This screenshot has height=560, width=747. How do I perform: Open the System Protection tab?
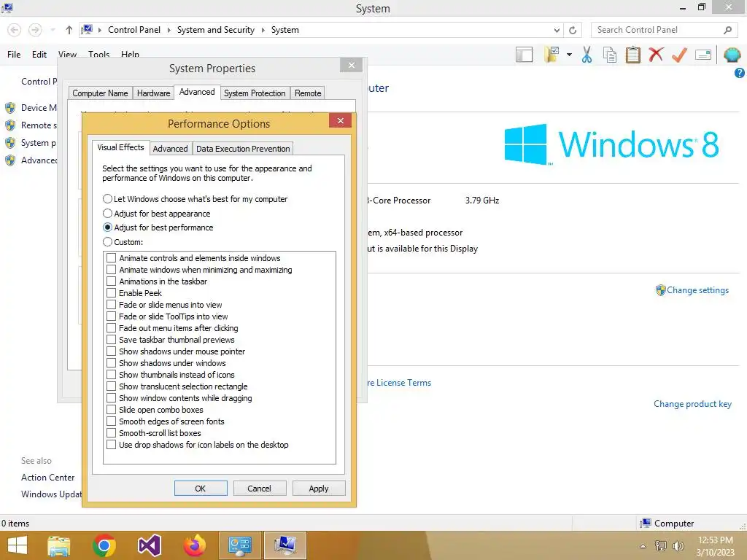255,93
